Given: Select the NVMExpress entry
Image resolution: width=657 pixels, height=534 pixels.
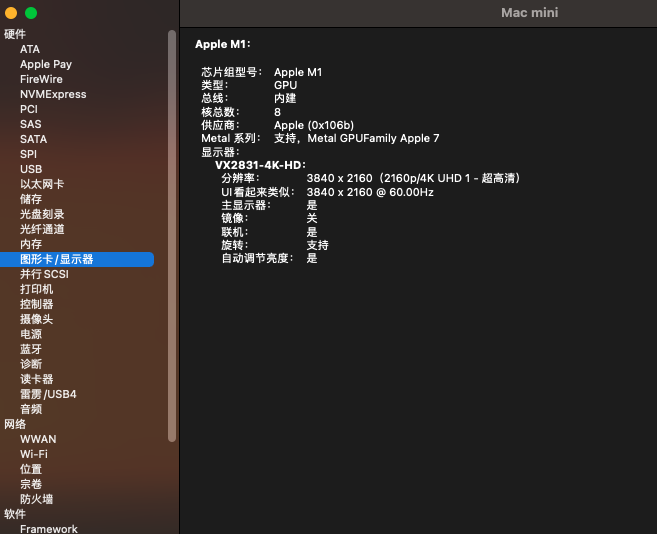Looking at the screenshot, I should coord(53,94).
